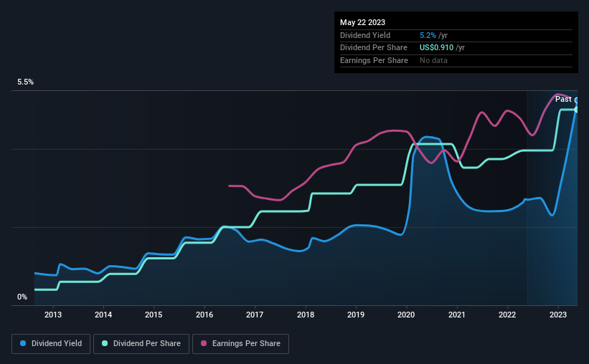Click the 2018 x-axis year label
Image resolution: width=589 pixels, height=364 pixels.
[306, 315]
